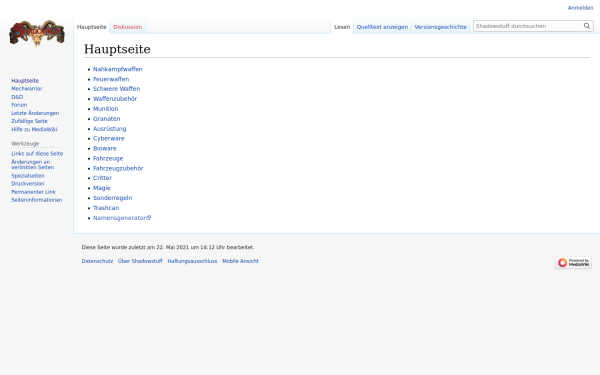Open the Hauptseite tab
This screenshot has width=600, height=375.
coord(91,27)
